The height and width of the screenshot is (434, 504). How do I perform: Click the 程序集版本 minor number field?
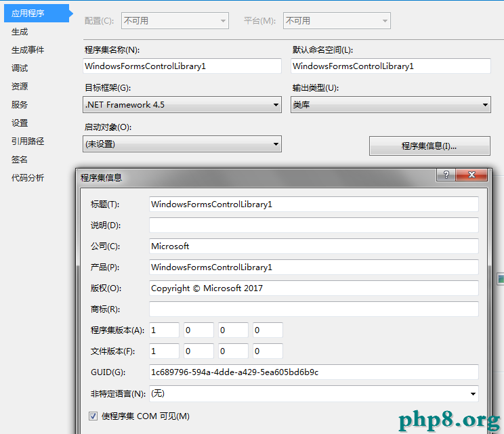(199, 330)
